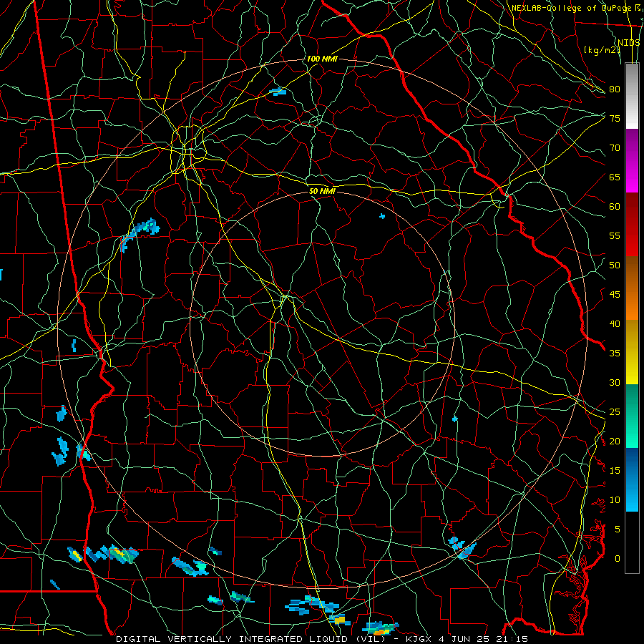Screen dimensions: 644x644
Task: Click the legend value 60
Action: point(615,207)
